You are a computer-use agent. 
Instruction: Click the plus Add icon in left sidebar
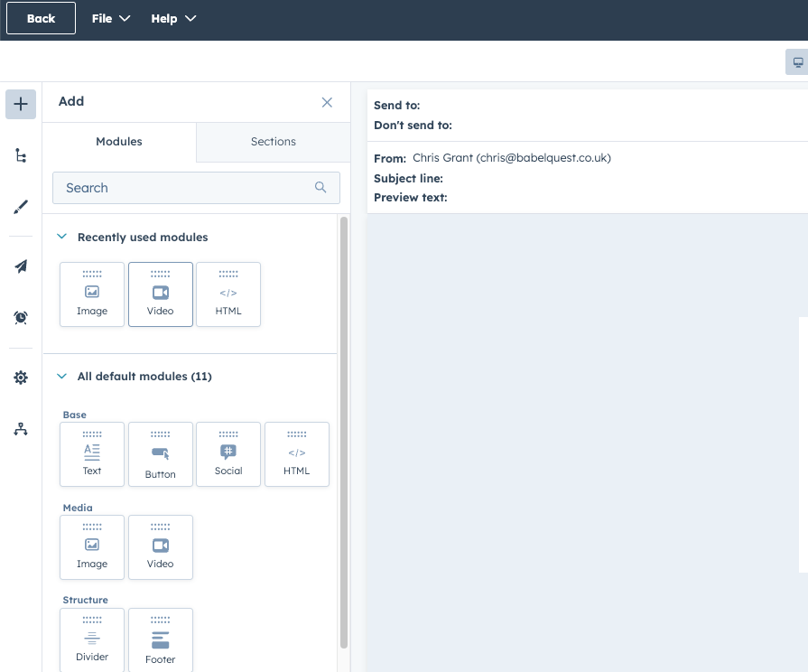pyautogui.click(x=21, y=104)
